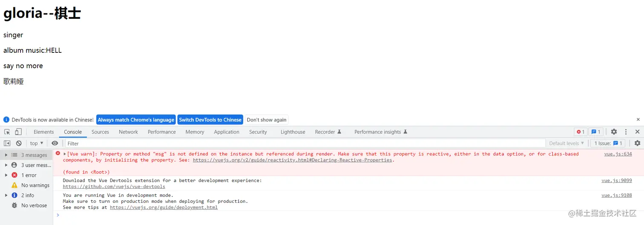This screenshot has width=644, height=225.
Task: Select the No verbose sidebar row
Action: click(26, 205)
